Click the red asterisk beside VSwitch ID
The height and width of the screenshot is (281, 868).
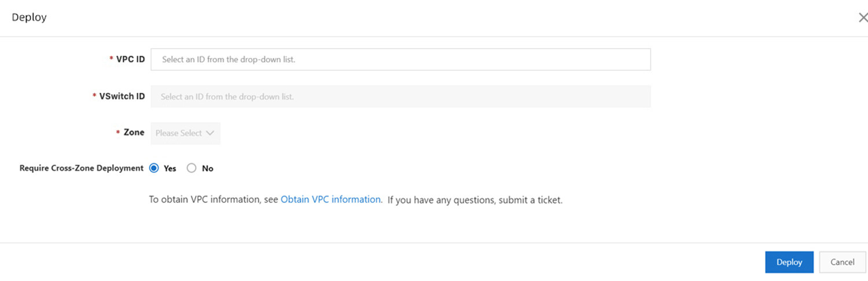click(x=94, y=96)
